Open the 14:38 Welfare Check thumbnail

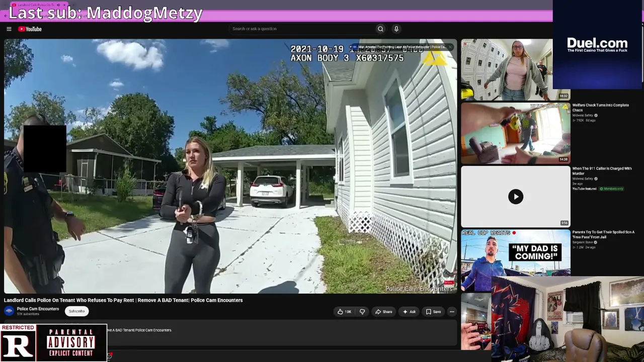click(515, 133)
